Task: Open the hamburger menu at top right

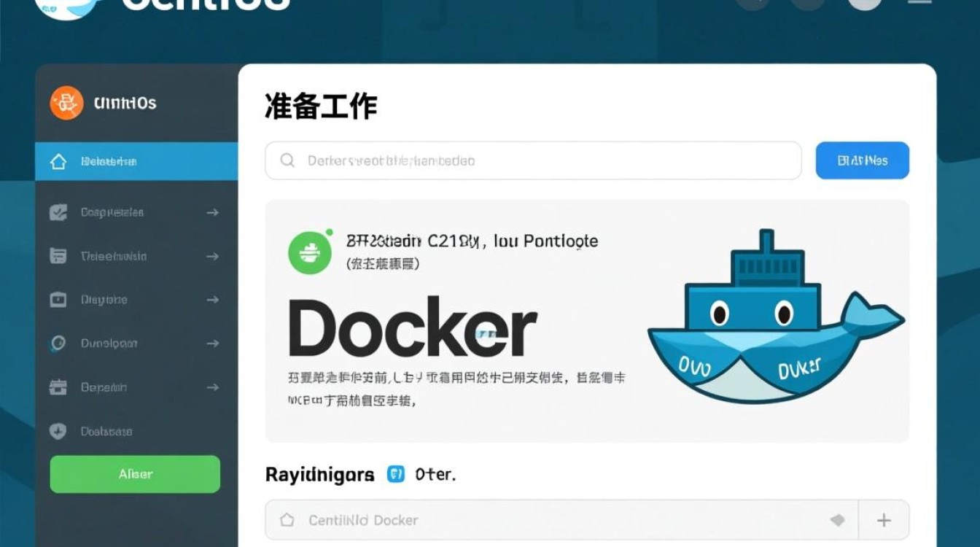Action: pos(919,2)
